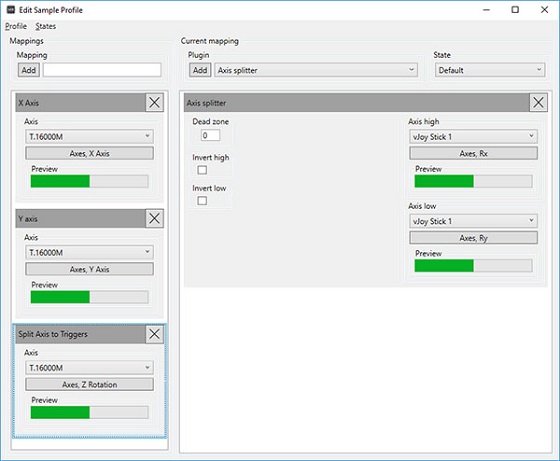Close the Axis splitter plugin panel
The height and width of the screenshot is (461, 560).
point(538,103)
